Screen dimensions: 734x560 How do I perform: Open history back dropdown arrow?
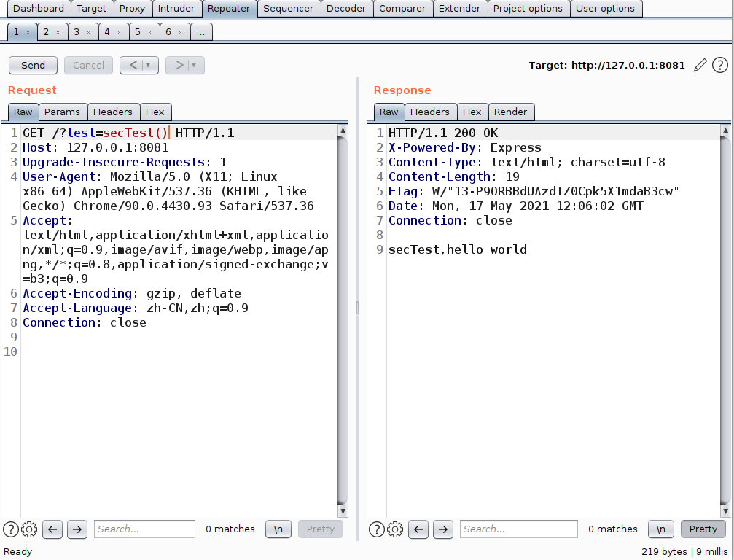pos(148,65)
